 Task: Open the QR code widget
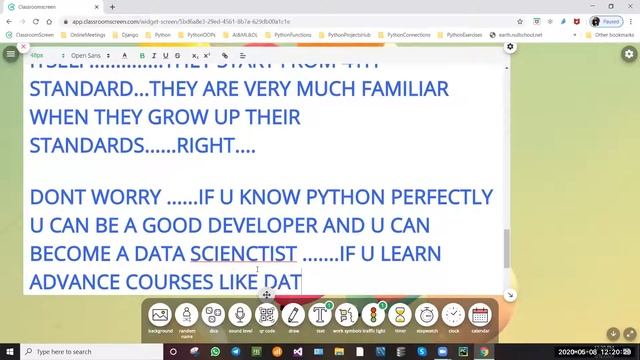click(x=267, y=315)
